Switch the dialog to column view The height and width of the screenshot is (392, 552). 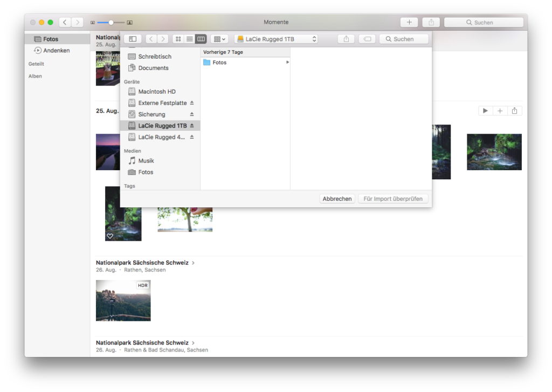click(201, 39)
